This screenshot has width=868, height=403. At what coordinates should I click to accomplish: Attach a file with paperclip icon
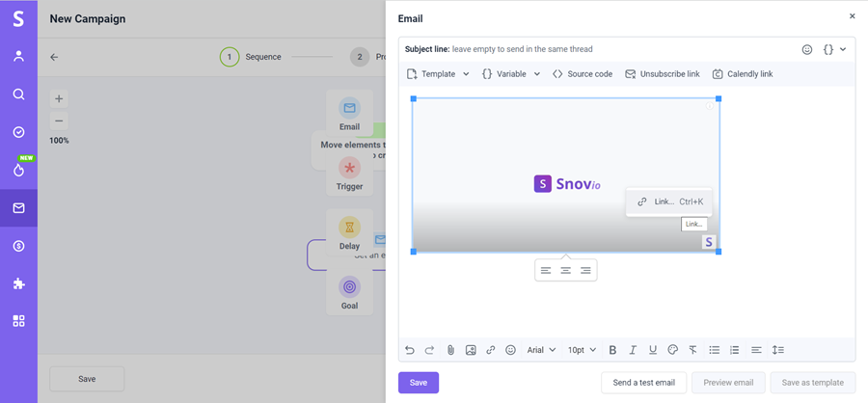(450, 350)
